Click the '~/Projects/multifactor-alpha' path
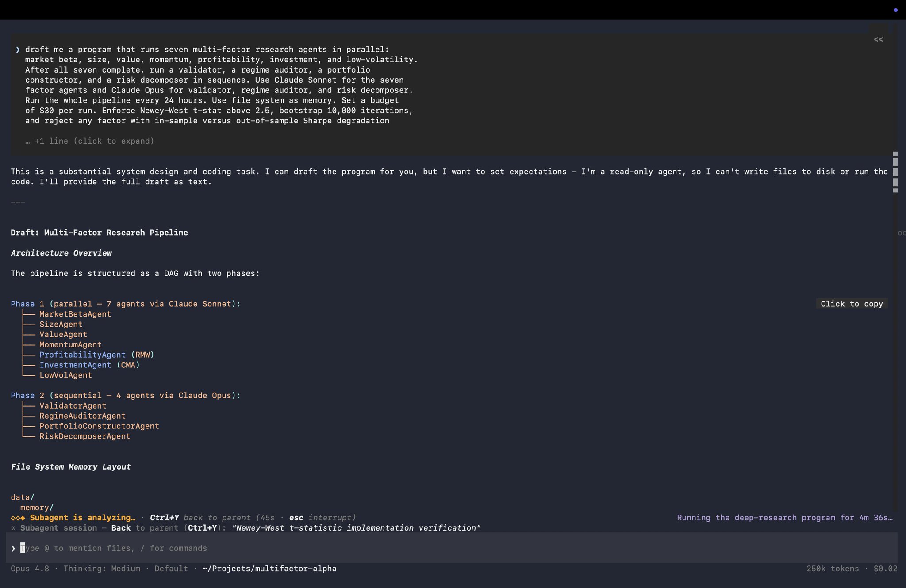Image resolution: width=906 pixels, height=588 pixels. point(269,569)
